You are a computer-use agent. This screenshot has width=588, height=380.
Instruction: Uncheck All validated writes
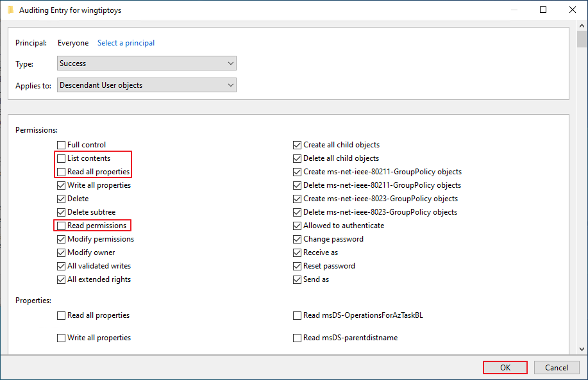[x=61, y=266]
